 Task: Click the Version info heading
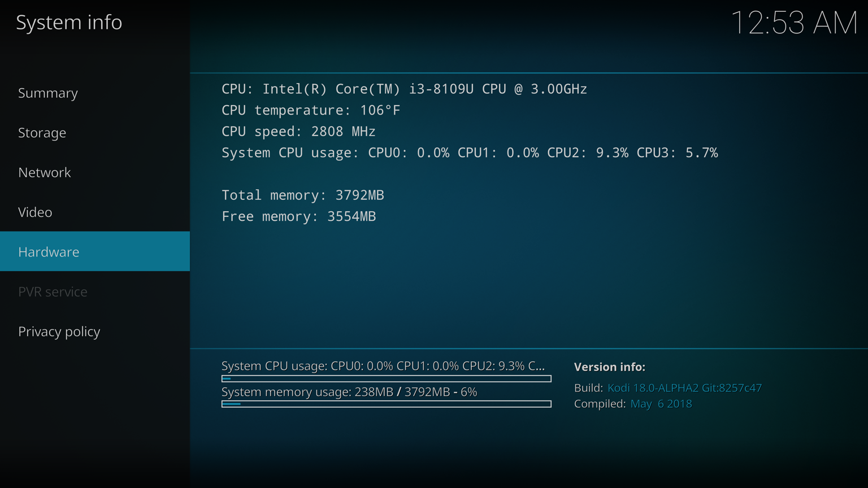point(609,367)
